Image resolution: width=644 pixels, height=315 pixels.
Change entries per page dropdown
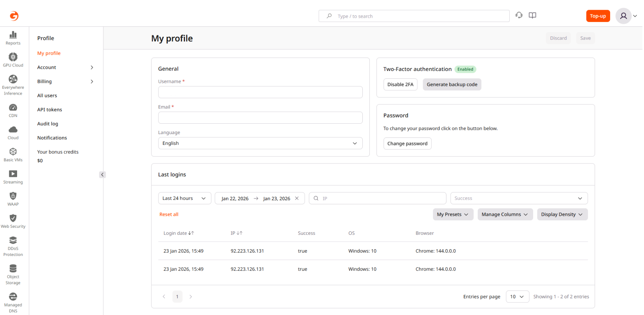(517, 296)
